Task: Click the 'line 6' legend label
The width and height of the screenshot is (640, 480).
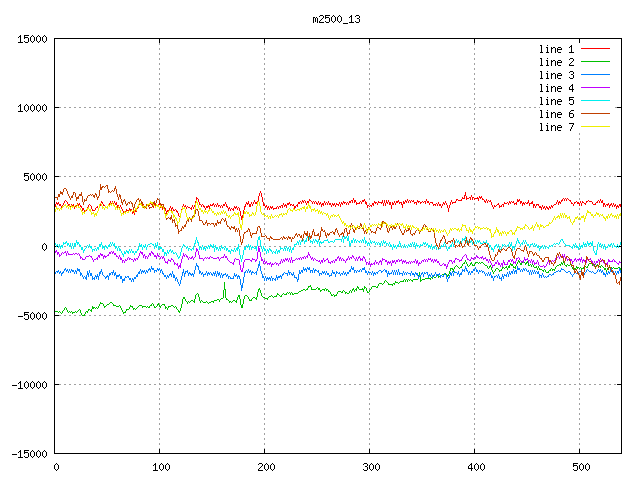Action: (557, 114)
